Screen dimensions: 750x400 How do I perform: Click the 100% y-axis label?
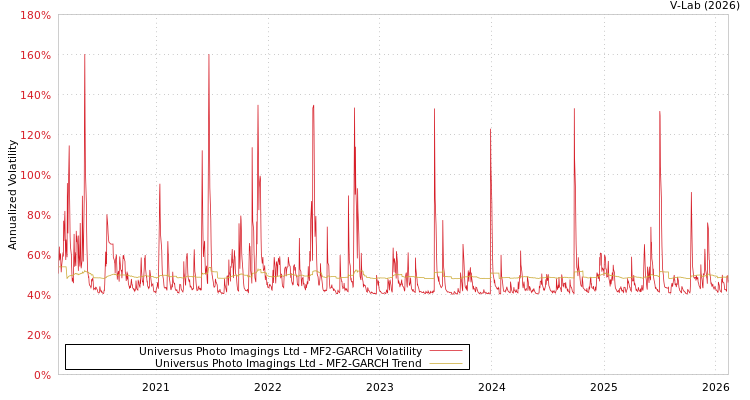tap(35, 175)
